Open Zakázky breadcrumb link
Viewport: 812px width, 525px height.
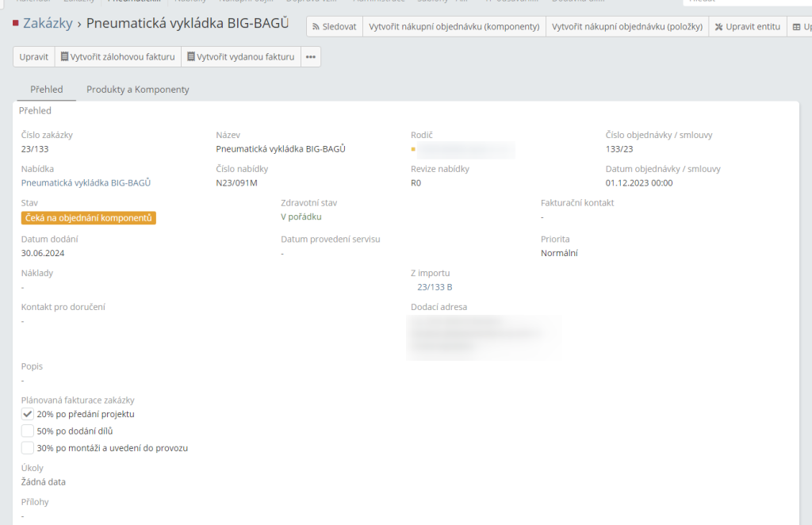48,24
